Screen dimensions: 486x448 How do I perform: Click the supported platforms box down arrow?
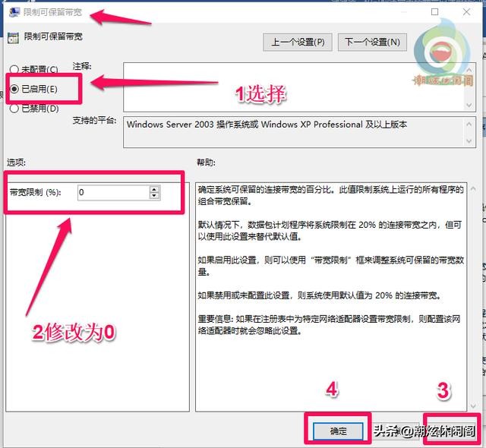click(x=469, y=141)
